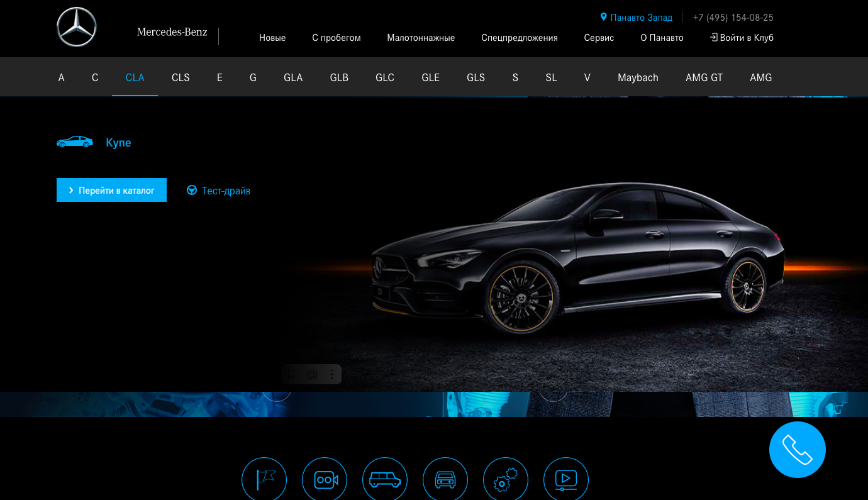Select the GLC model tab
The image size is (868, 500).
pos(385,77)
